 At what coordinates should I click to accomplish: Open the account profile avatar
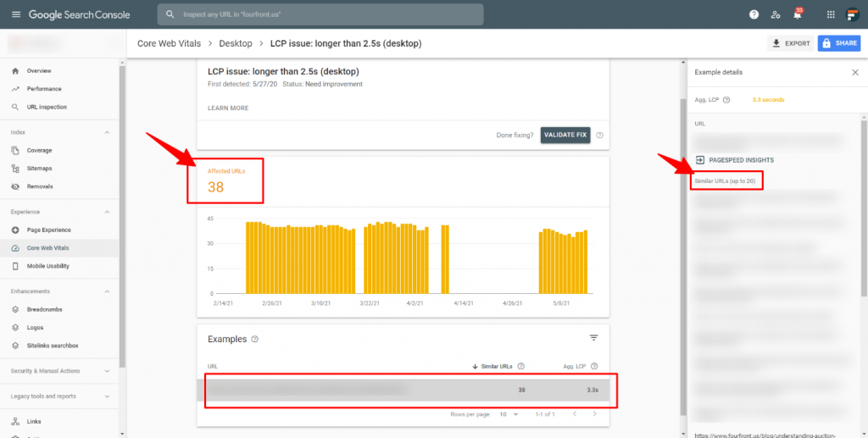pos(853,15)
